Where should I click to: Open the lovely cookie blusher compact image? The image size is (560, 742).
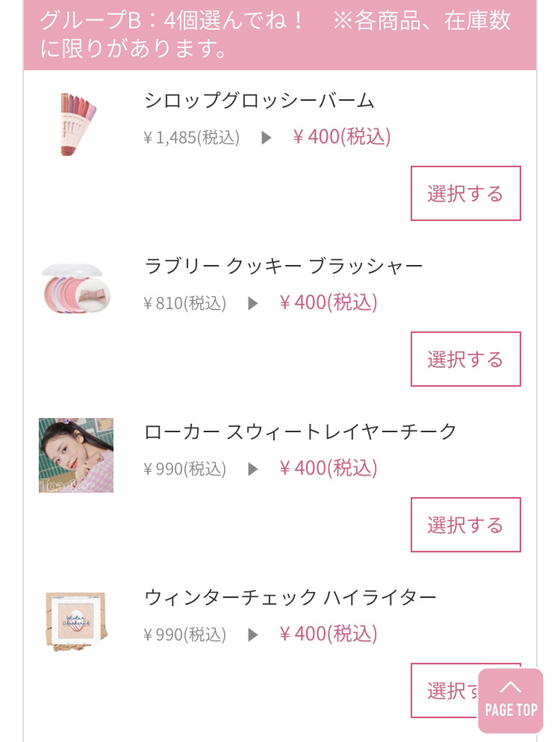click(x=76, y=289)
